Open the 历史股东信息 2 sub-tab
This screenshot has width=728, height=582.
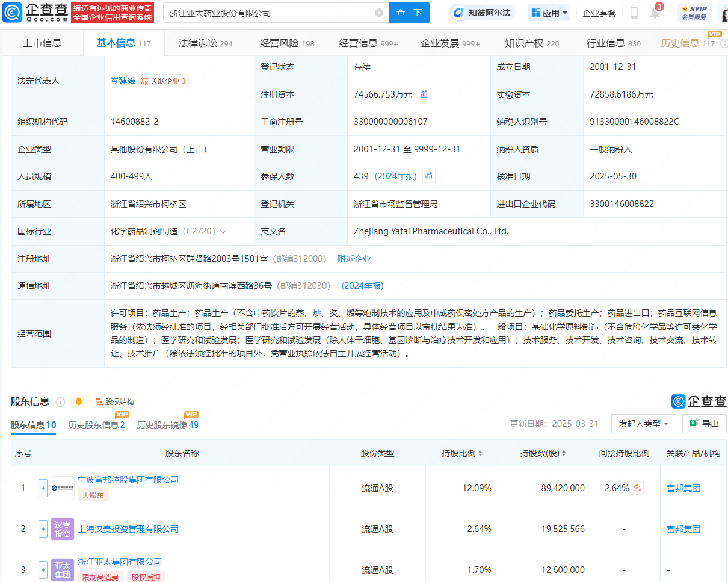96,424
